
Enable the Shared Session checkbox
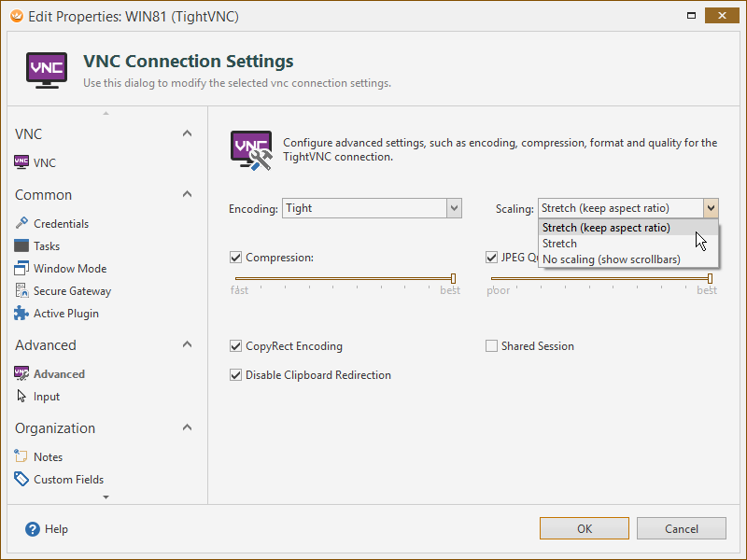[x=492, y=346]
